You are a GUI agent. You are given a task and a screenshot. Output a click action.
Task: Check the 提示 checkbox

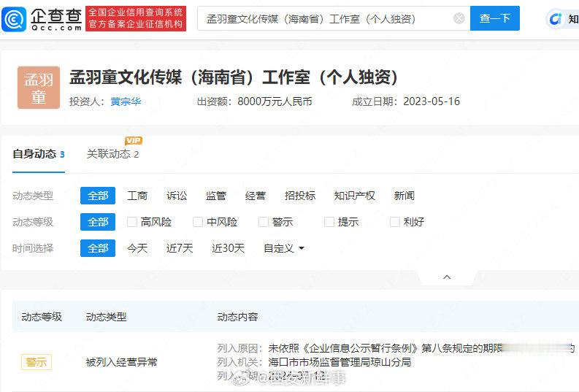[329, 222]
